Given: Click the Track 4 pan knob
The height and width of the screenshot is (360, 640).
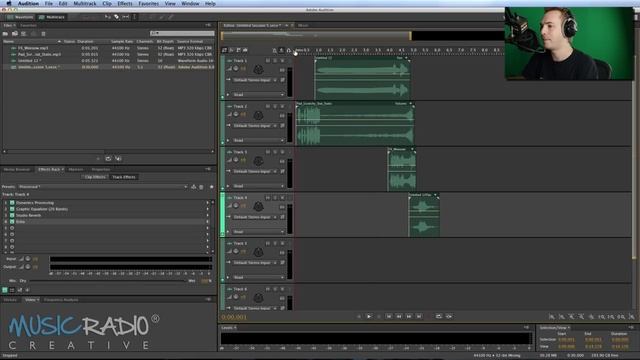Looking at the screenshot, I should coord(258,207).
